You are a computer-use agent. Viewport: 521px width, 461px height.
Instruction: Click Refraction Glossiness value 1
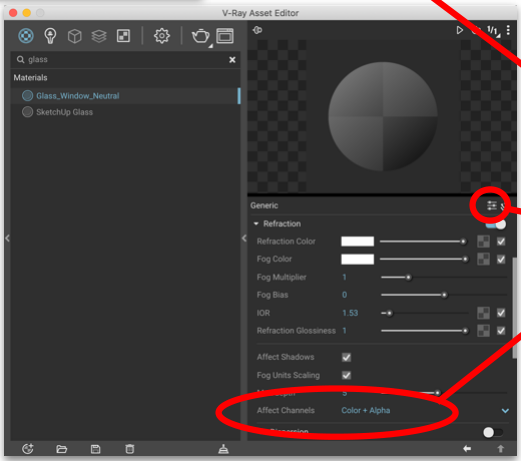(x=345, y=331)
